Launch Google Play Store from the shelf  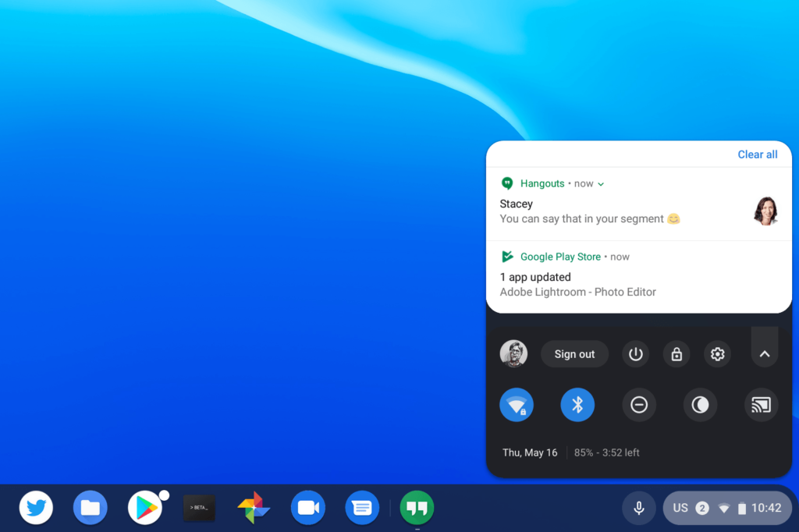(145, 508)
